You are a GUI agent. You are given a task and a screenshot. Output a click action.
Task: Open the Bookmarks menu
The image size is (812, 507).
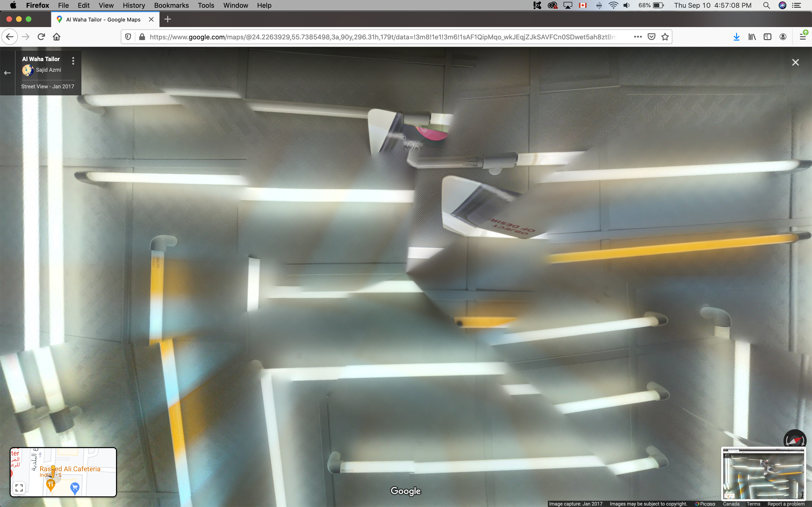171,5
